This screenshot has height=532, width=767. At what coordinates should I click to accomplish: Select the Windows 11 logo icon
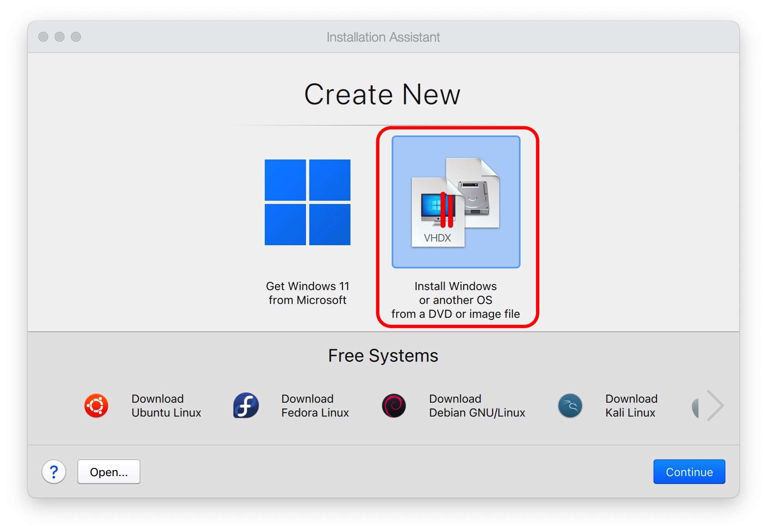tap(308, 203)
